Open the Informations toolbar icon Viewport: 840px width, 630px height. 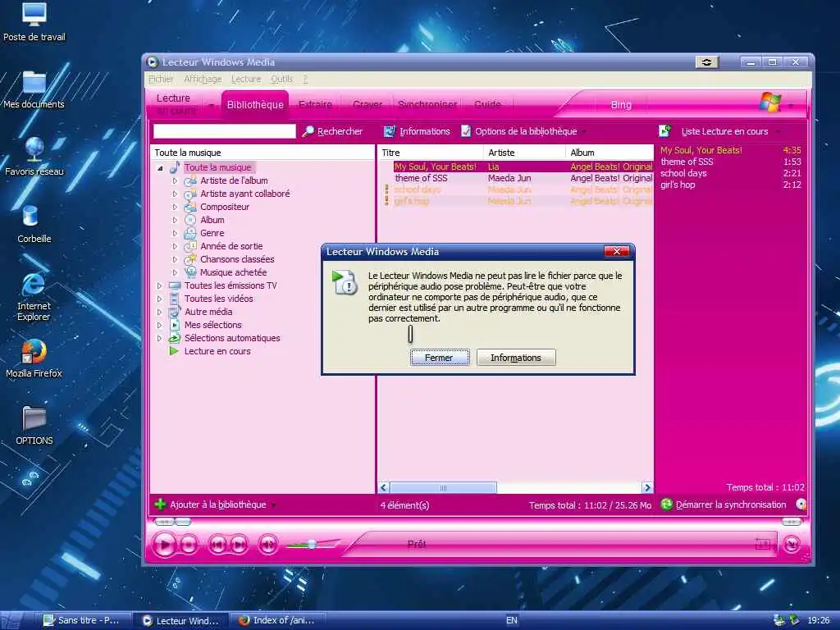[389, 131]
